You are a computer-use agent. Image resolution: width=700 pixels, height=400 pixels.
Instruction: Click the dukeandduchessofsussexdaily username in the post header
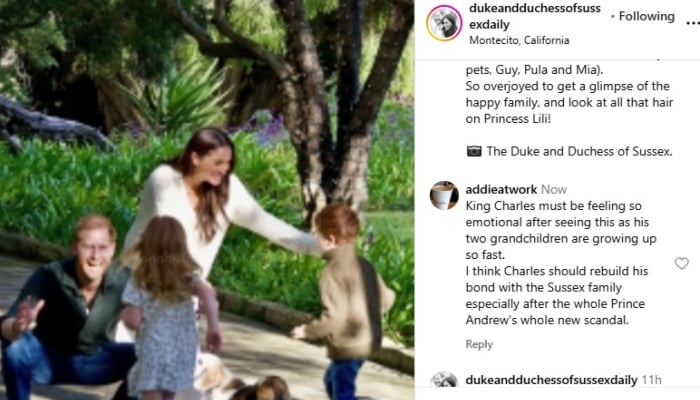535,16
